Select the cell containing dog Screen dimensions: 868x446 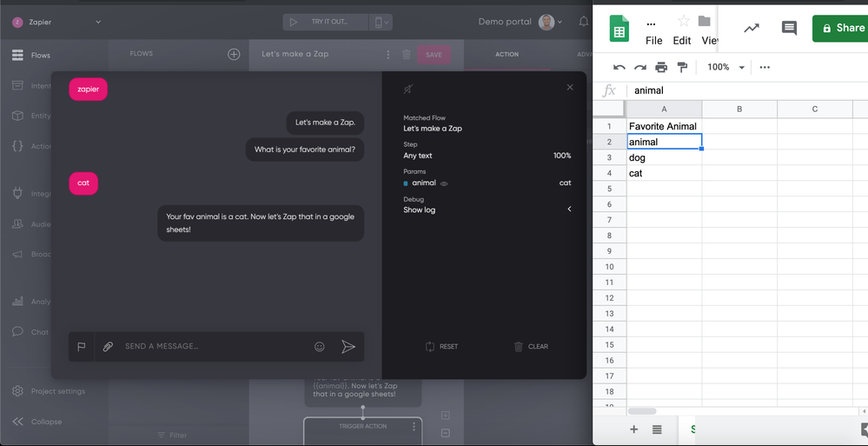[665, 157]
